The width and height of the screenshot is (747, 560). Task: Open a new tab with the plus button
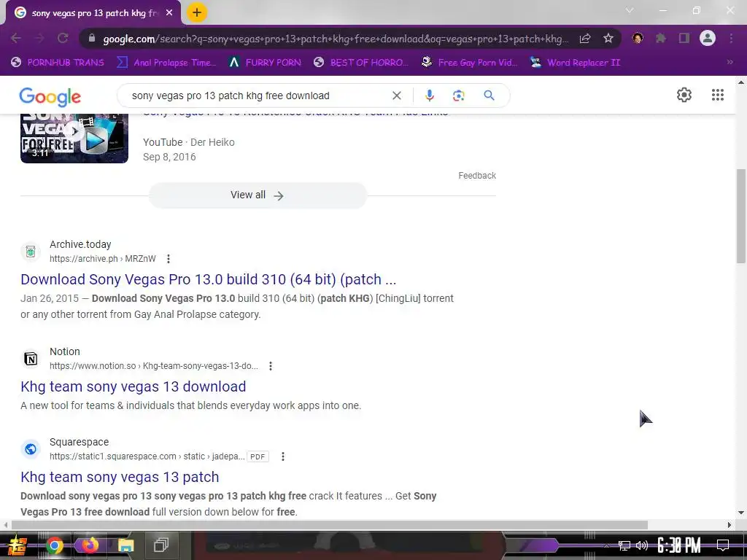click(x=197, y=12)
